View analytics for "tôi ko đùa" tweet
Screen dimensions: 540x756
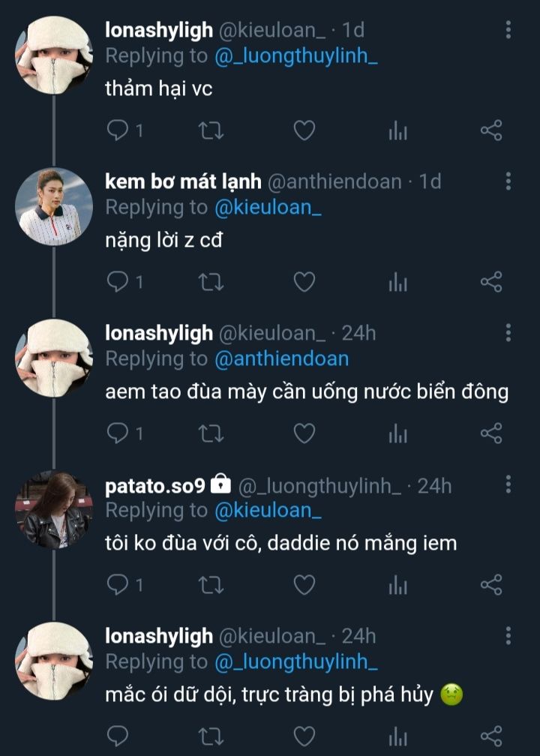[x=397, y=584]
